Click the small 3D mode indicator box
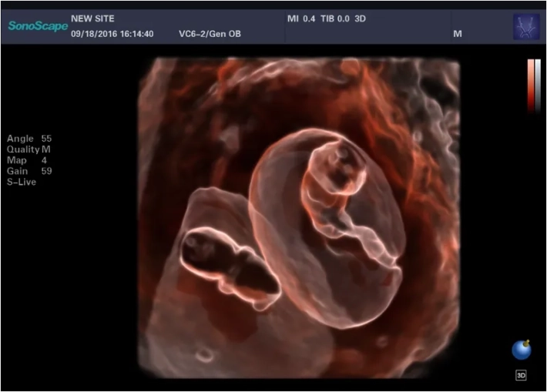The image size is (547, 392). pos(521,376)
